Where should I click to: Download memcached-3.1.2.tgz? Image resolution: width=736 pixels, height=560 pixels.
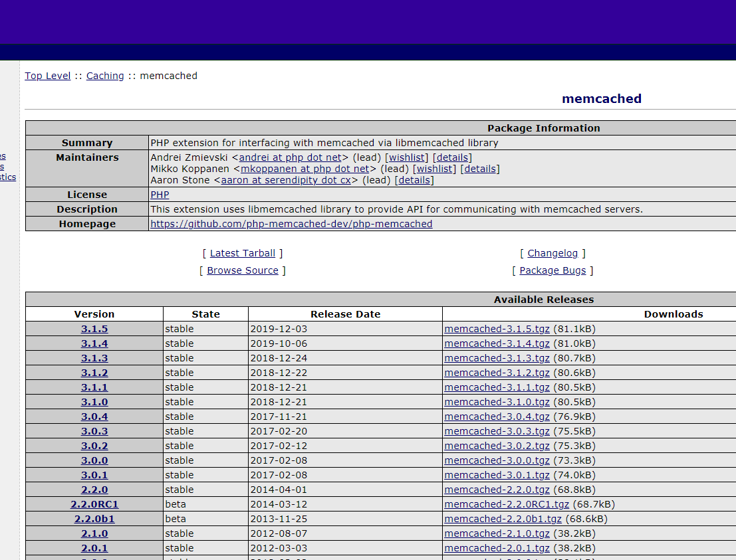tap(497, 373)
